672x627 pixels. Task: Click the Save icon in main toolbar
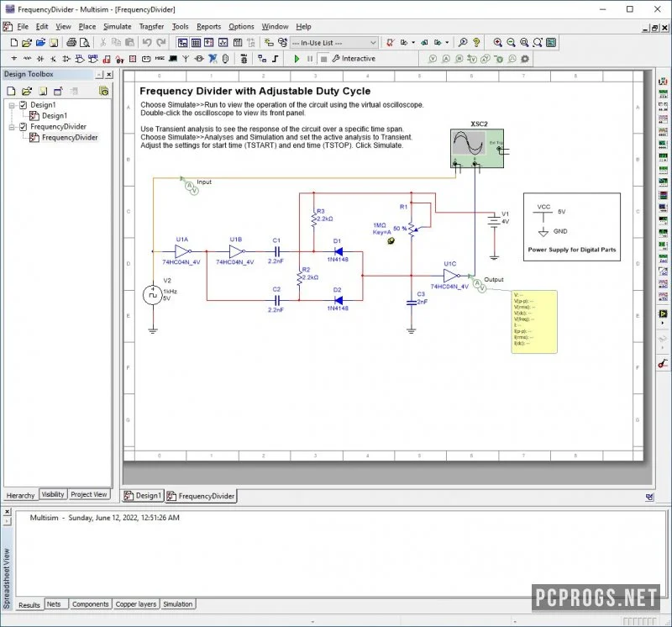(54, 43)
